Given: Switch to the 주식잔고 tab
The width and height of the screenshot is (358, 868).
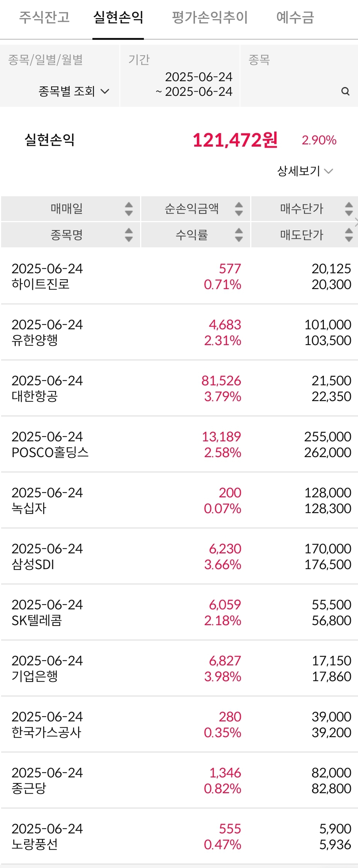Looking at the screenshot, I should 44,17.
